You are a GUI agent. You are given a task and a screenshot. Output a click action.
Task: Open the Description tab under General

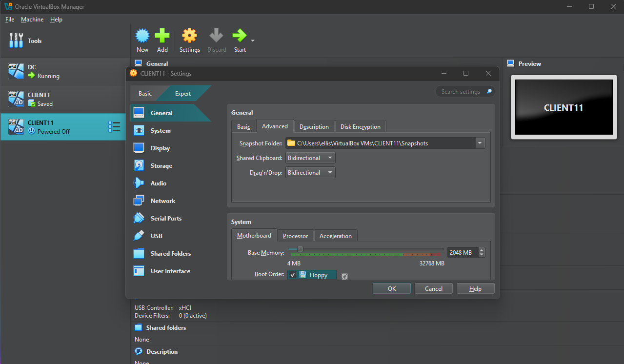pos(314,126)
